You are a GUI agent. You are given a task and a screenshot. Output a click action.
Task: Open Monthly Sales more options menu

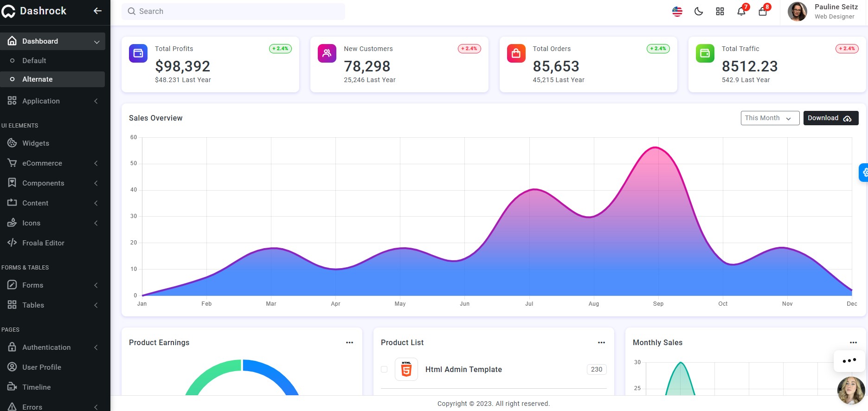pyautogui.click(x=854, y=343)
